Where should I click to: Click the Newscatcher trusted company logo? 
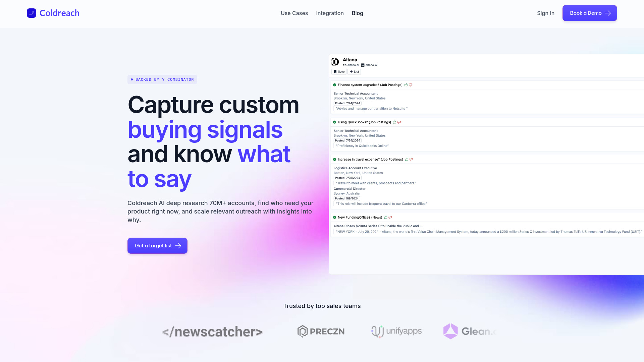tap(212, 331)
